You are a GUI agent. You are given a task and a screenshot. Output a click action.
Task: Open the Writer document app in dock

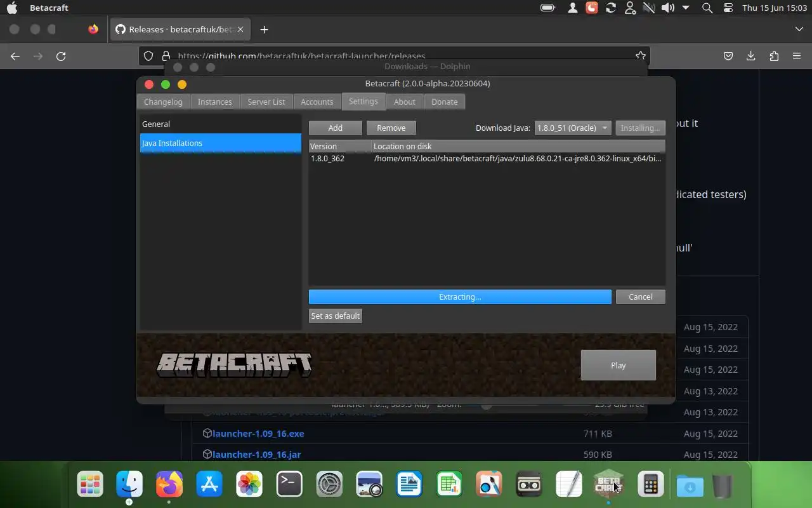point(409,485)
